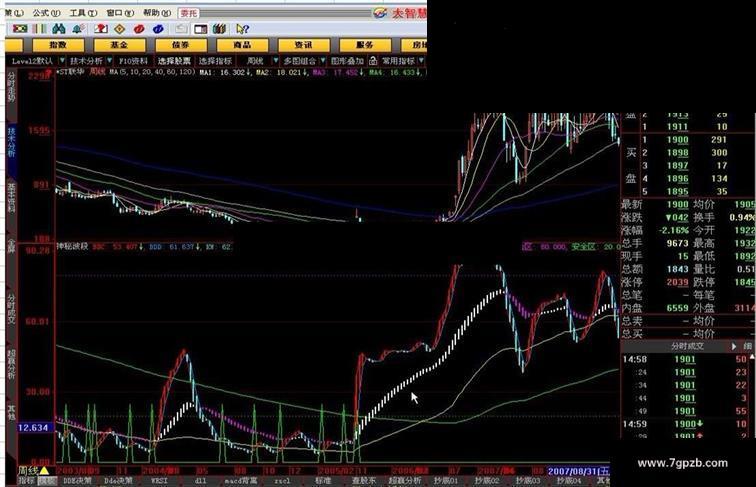Expand the 常用指标 dropdown arrow
Image resolution: width=756 pixels, height=487 pixels.
click(x=421, y=61)
